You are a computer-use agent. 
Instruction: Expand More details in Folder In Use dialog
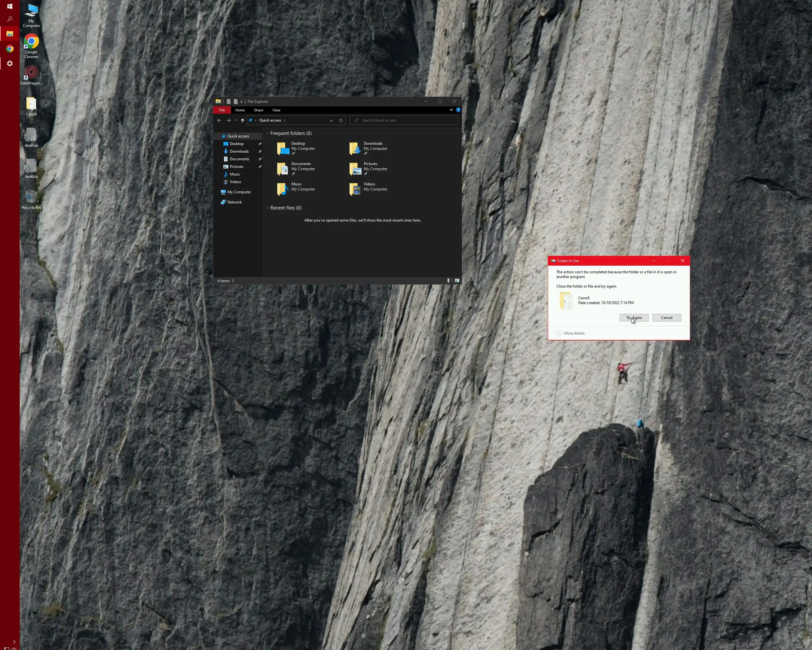point(570,333)
